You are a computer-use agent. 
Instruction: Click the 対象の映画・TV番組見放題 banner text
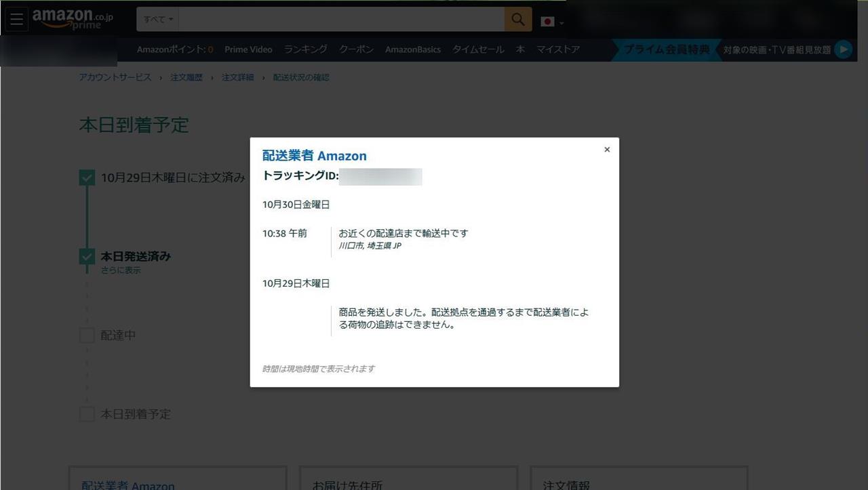click(x=776, y=49)
